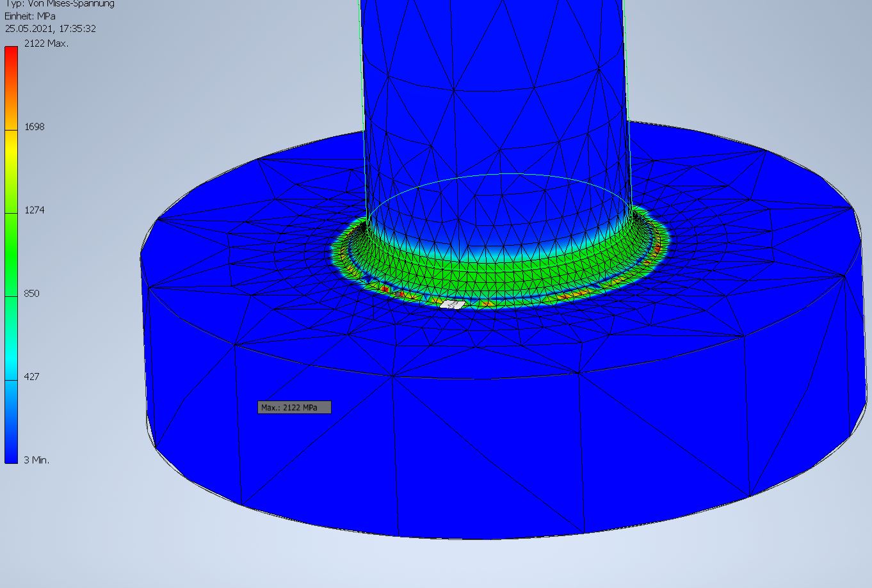Pick the white maximum-stress marker on the fillet
This screenshot has width=872, height=588.
point(453,305)
